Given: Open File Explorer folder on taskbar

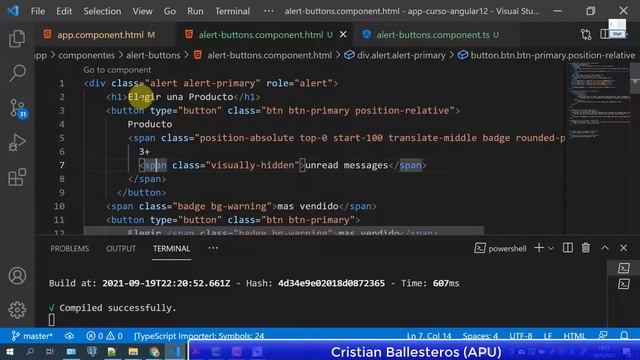Looking at the screenshot, I should click(x=133, y=352).
